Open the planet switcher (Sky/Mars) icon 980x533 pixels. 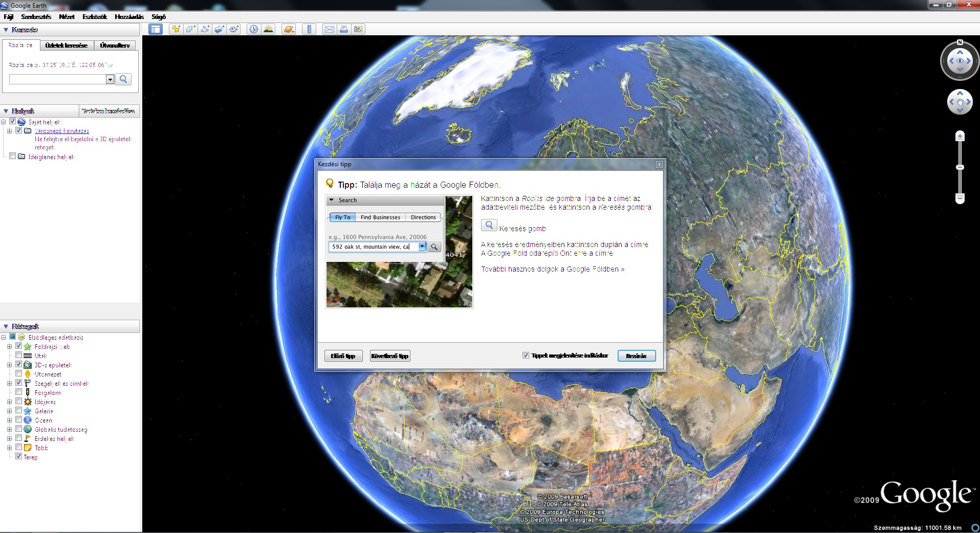289,29
